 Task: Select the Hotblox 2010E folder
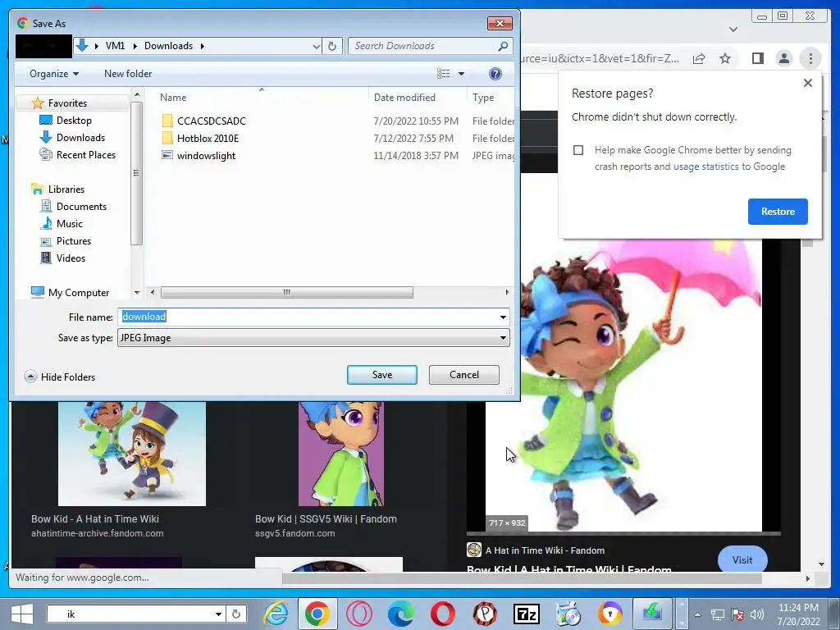coord(208,138)
